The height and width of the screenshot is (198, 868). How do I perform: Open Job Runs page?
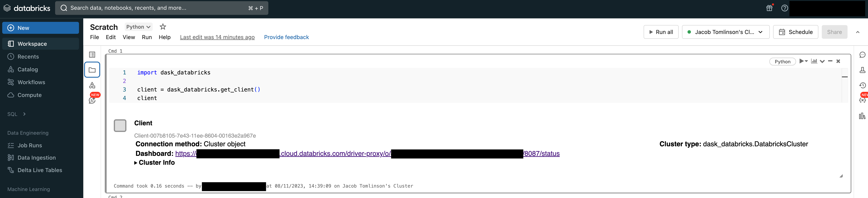(x=25, y=145)
